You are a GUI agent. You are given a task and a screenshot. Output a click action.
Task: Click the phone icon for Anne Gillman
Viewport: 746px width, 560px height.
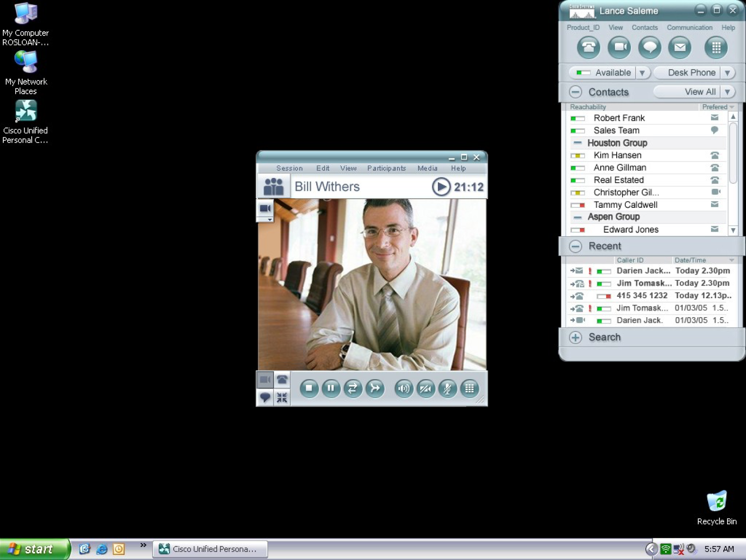click(715, 168)
